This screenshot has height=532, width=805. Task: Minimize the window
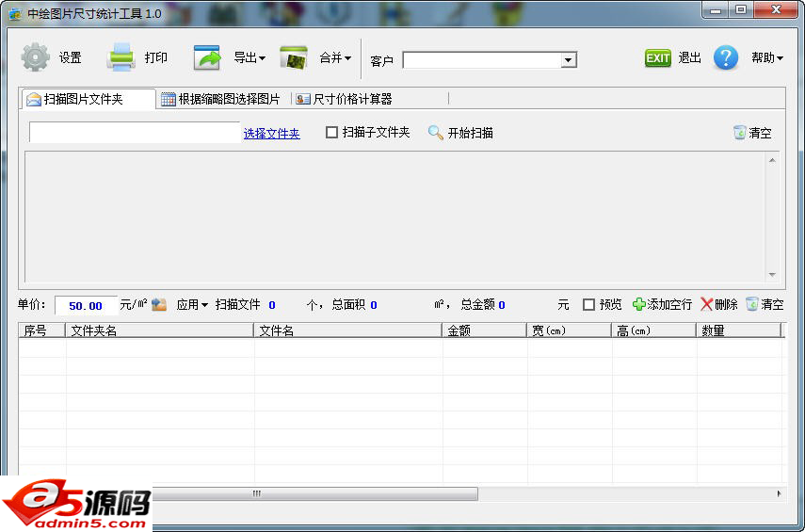[x=716, y=10]
